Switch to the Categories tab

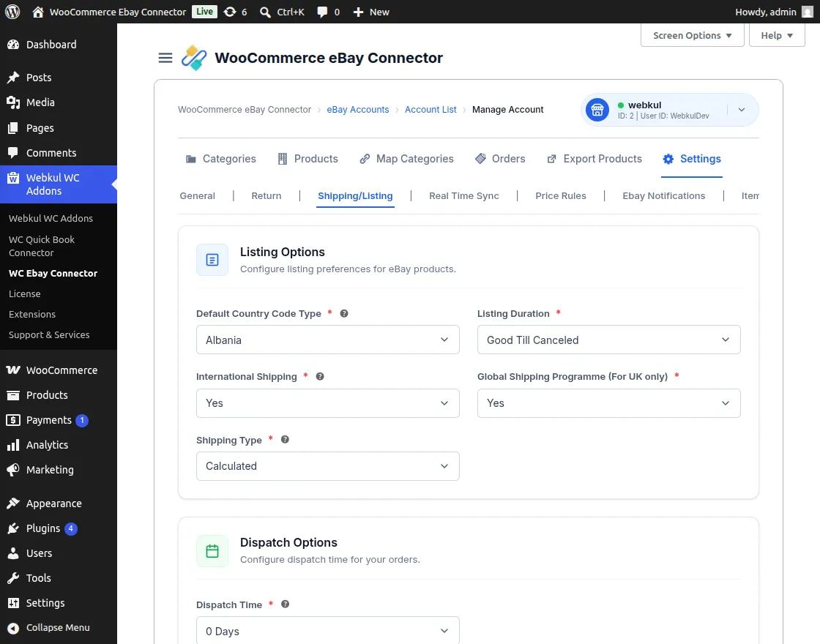[x=221, y=159]
